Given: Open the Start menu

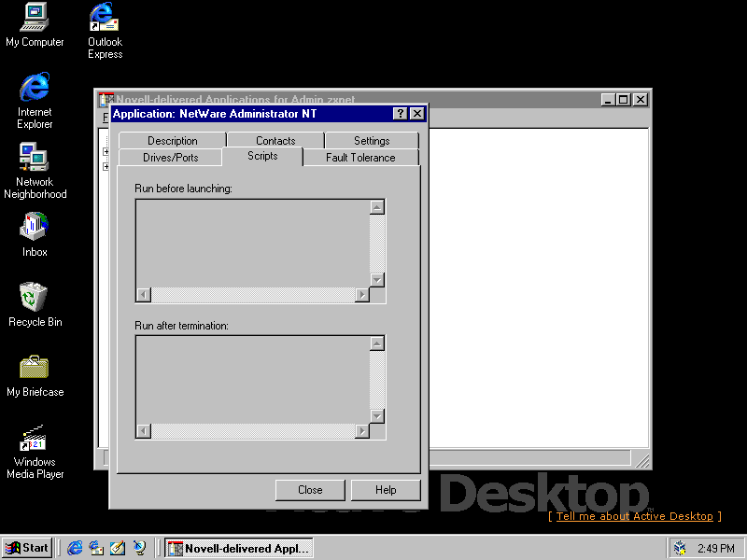Looking at the screenshot, I should click(x=27, y=548).
